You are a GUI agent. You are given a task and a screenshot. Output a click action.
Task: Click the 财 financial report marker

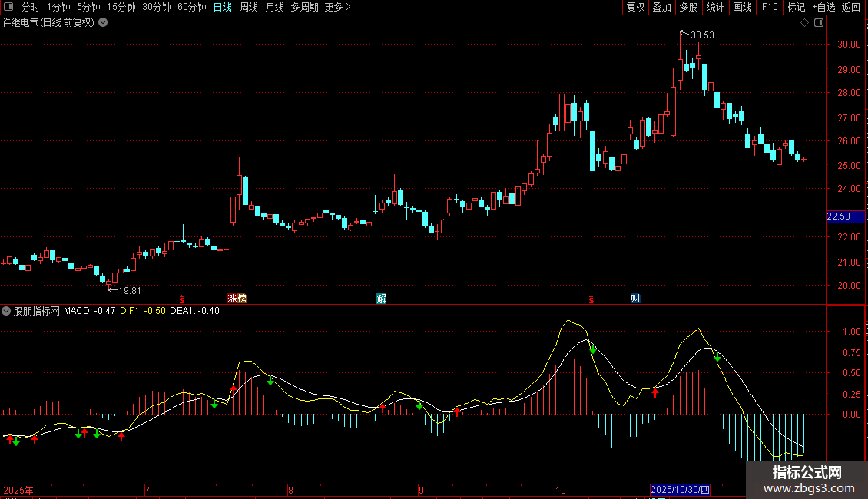tap(635, 299)
